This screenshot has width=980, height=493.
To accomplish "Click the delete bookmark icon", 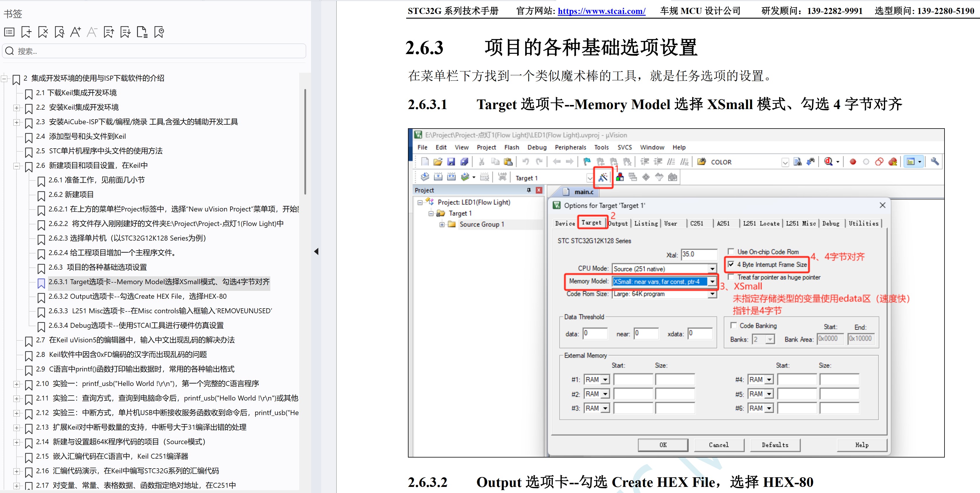I will (x=43, y=32).
